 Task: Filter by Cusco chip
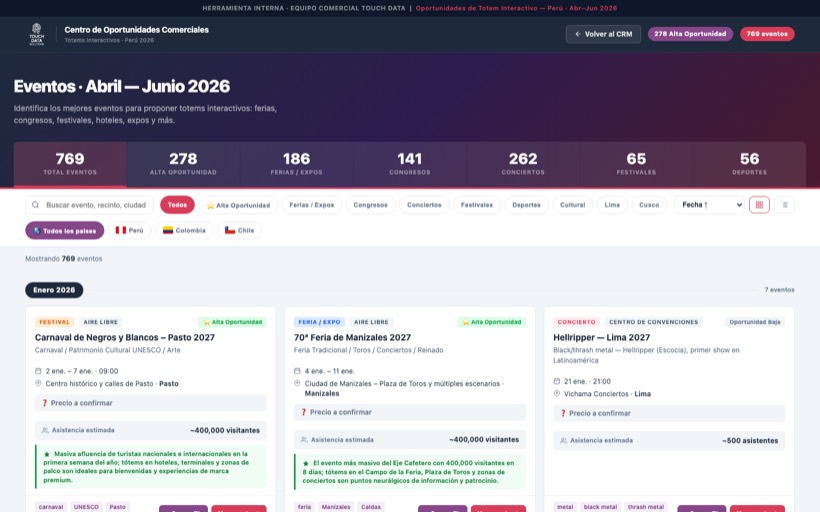tap(649, 205)
